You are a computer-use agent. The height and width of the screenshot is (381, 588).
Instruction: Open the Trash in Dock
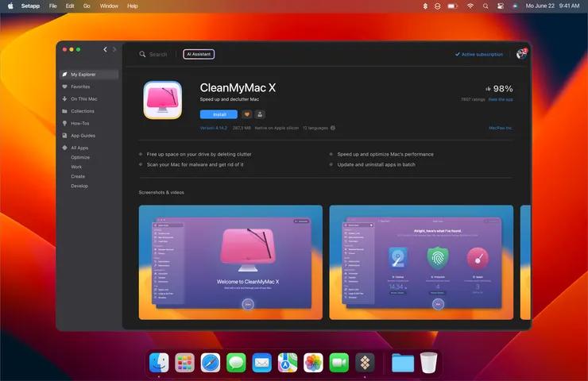pyautogui.click(x=428, y=363)
